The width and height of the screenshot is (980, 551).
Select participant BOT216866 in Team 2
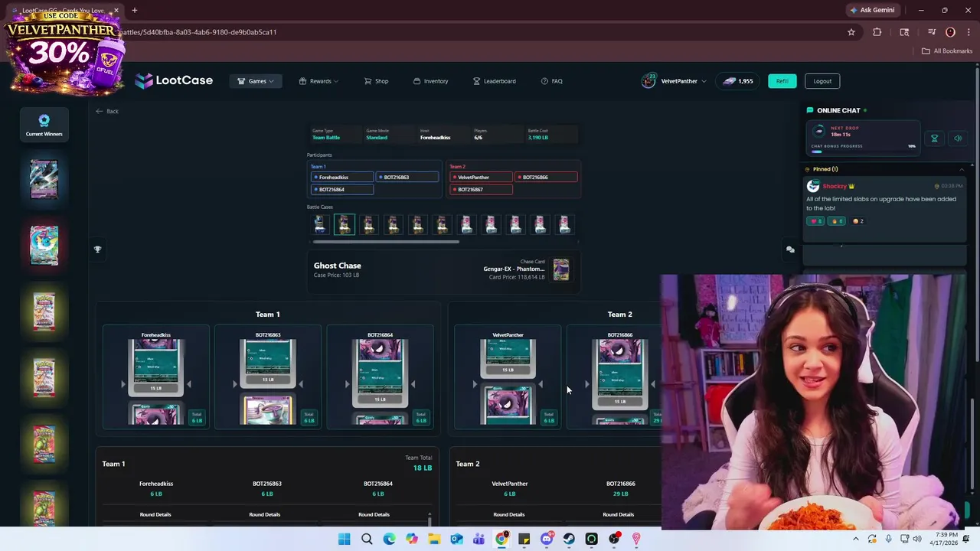coord(547,177)
